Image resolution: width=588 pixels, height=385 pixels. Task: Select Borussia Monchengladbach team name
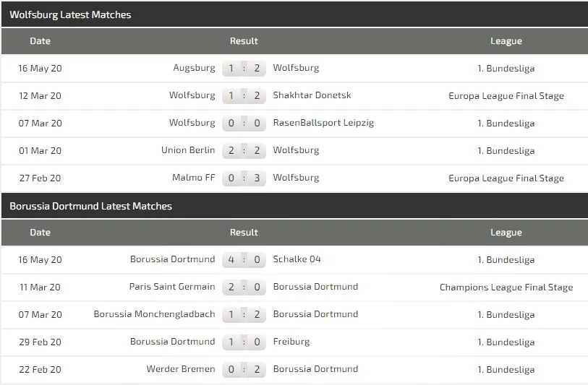click(154, 314)
